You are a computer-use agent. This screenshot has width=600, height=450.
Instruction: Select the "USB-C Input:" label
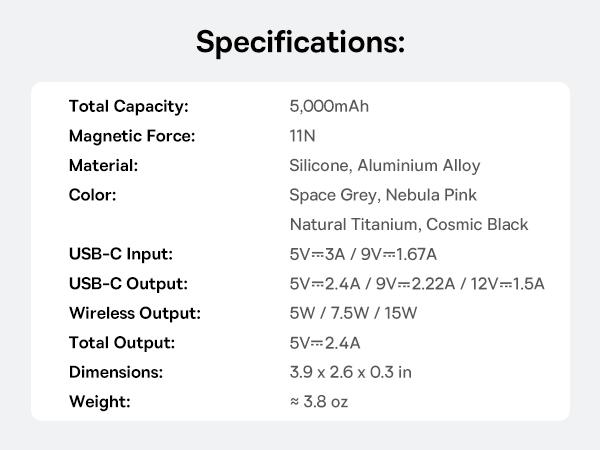[x=120, y=254]
